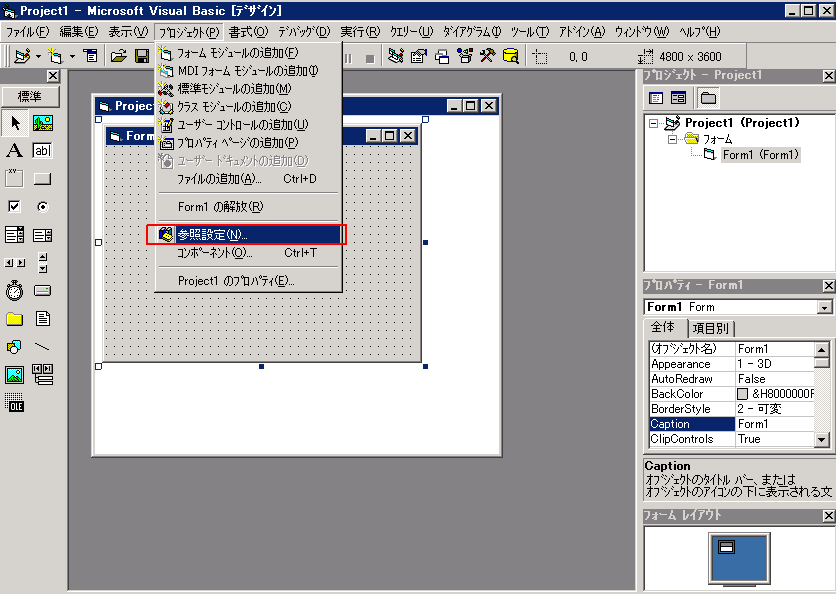Viewport: 836px width, 594px height.
Task: Select the Timer control in the toolbox
Action: pyautogui.click(x=14, y=291)
